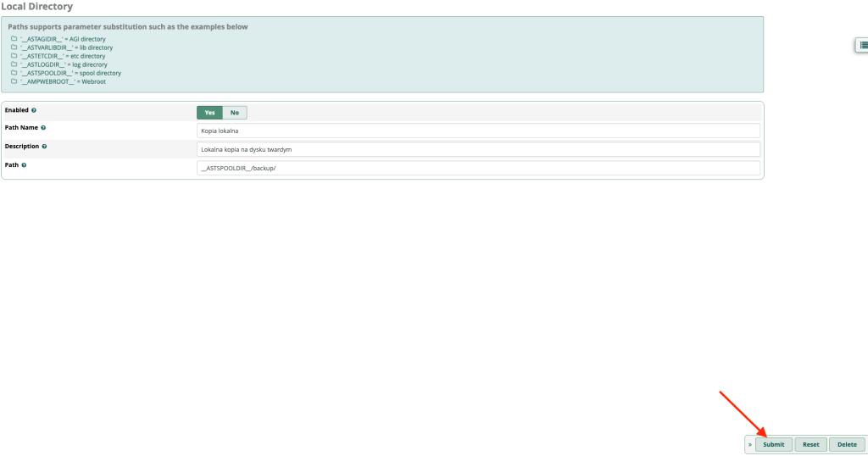
Task: Open the list panel icon on right edge
Action: (x=861, y=46)
